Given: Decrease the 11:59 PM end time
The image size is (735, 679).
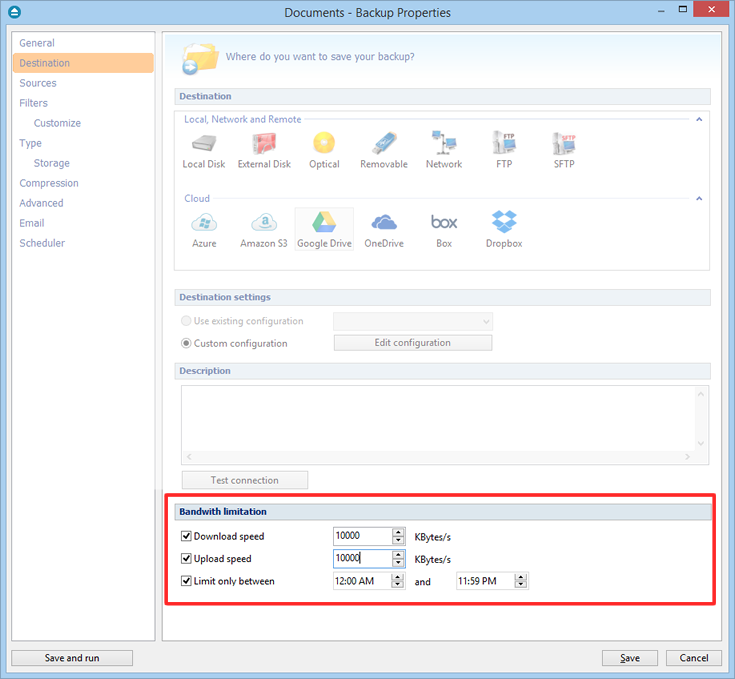Looking at the screenshot, I should coord(521,585).
